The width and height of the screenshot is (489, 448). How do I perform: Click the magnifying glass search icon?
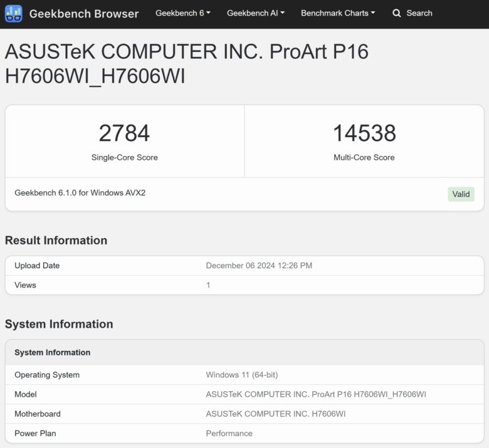click(x=397, y=13)
